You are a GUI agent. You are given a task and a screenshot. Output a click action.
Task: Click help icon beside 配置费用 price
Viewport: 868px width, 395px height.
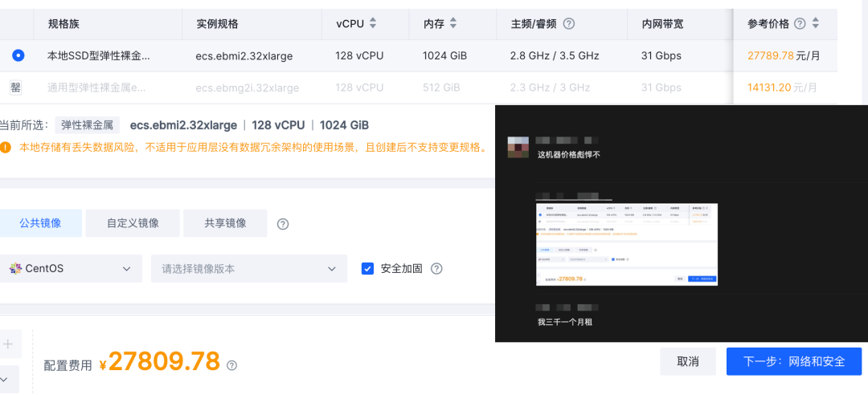click(x=232, y=365)
